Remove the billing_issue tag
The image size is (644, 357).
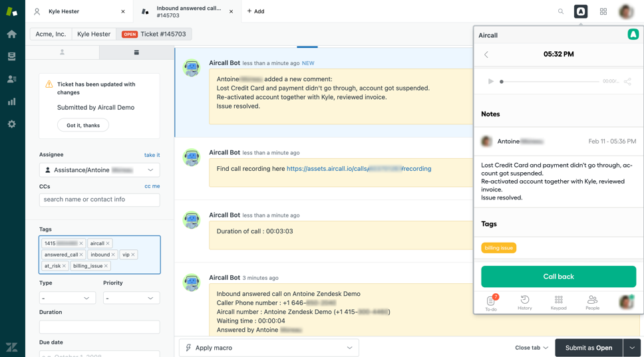[x=106, y=266]
